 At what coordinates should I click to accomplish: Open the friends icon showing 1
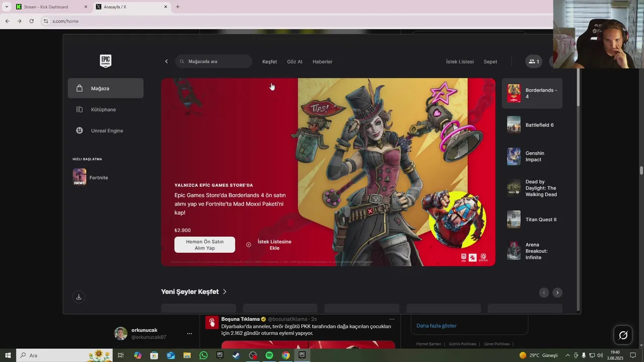(x=534, y=61)
